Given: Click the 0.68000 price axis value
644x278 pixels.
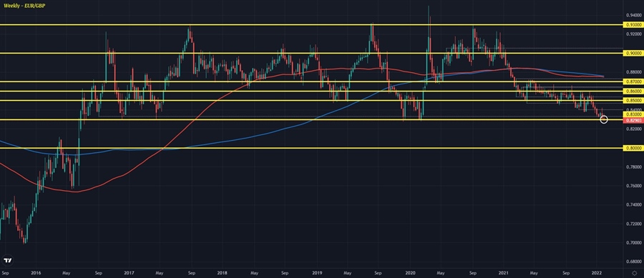Looking at the screenshot, I should pos(634,262).
